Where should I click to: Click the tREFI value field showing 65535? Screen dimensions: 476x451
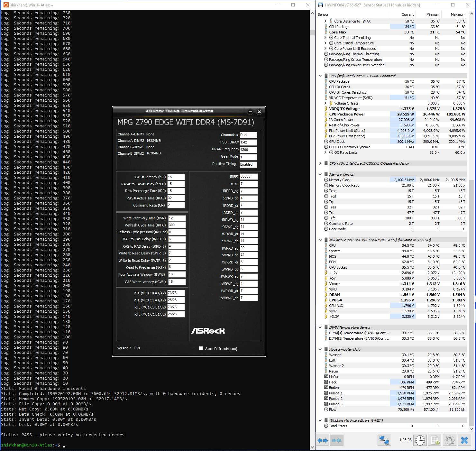coord(249,177)
